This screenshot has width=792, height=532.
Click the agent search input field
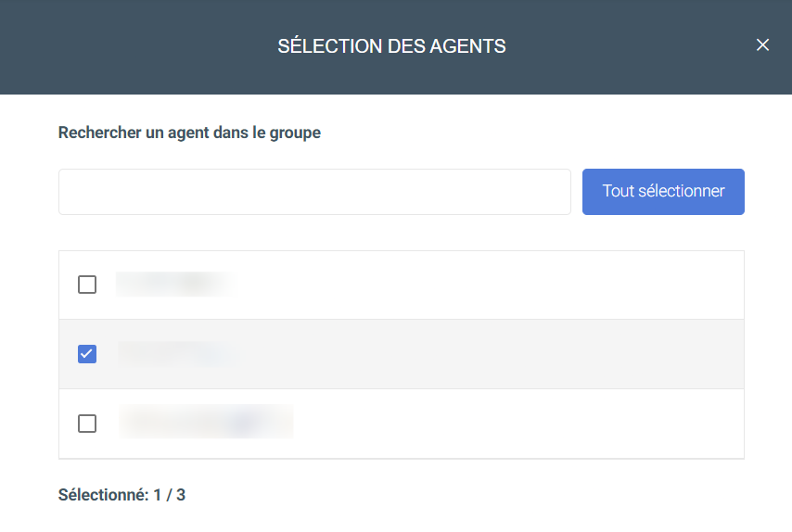click(314, 192)
